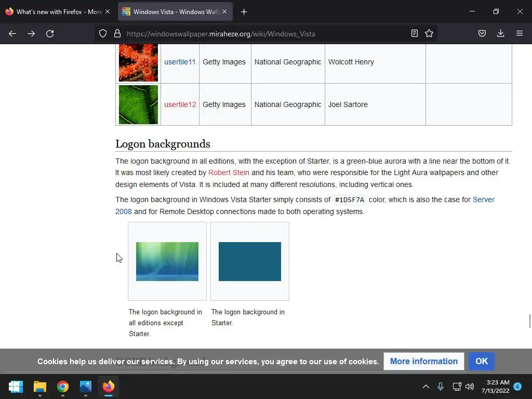The height and width of the screenshot is (399, 532).
Task: Open the Windows Start menu
Action: click(16, 387)
